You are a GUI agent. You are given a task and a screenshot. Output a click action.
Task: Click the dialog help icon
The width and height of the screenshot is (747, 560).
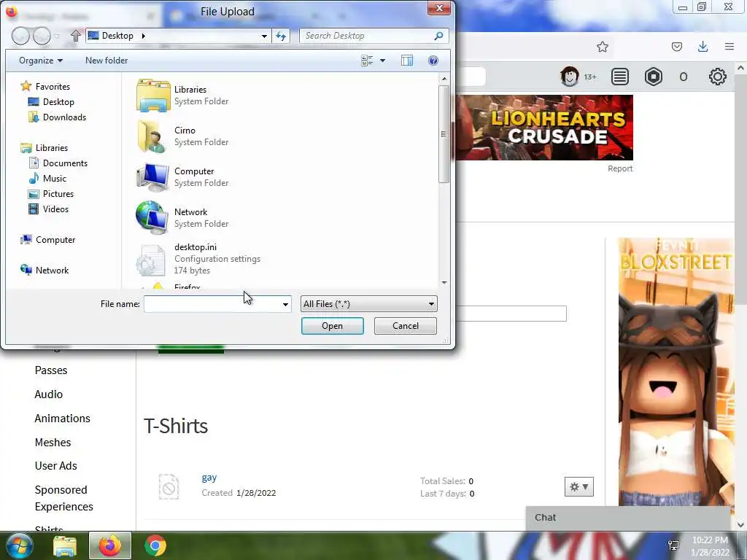(433, 61)
